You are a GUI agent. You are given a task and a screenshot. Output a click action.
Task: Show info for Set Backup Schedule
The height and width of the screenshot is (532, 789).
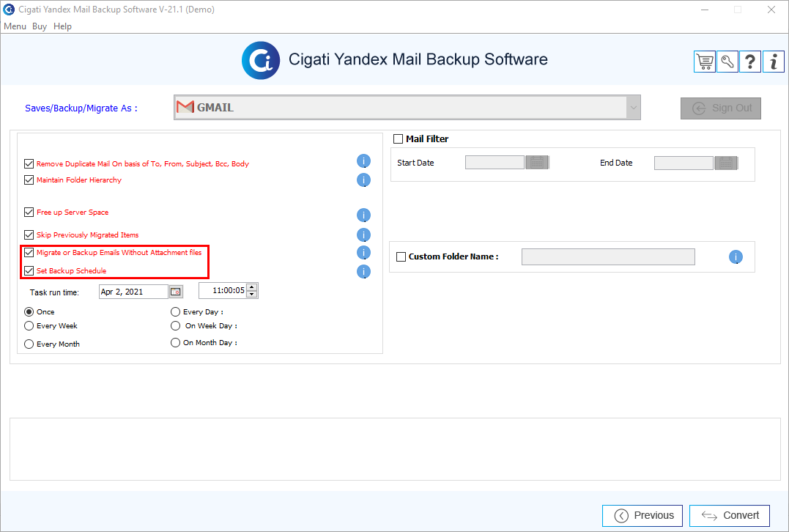tap(364, 271)
